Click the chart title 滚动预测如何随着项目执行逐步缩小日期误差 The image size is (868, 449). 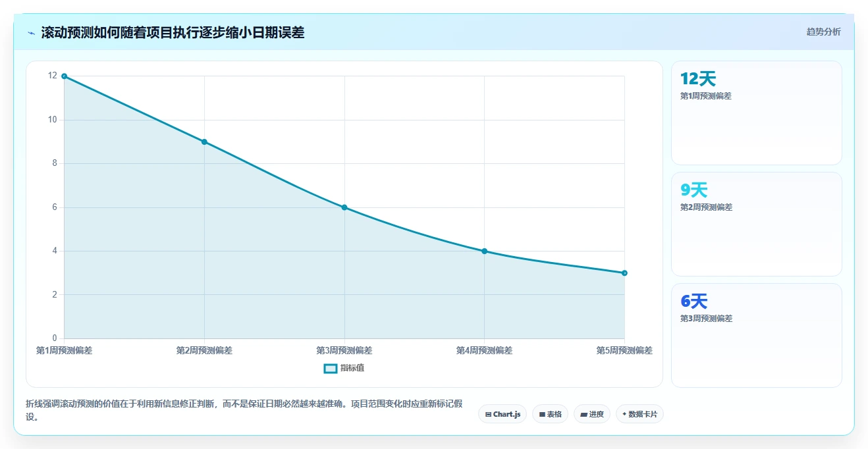coord(173,33)
